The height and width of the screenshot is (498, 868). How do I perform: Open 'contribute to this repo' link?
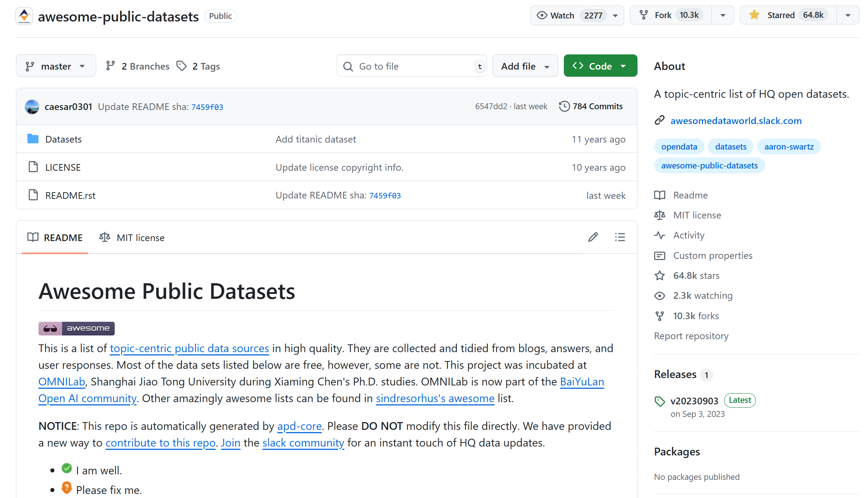coord(161,443)
